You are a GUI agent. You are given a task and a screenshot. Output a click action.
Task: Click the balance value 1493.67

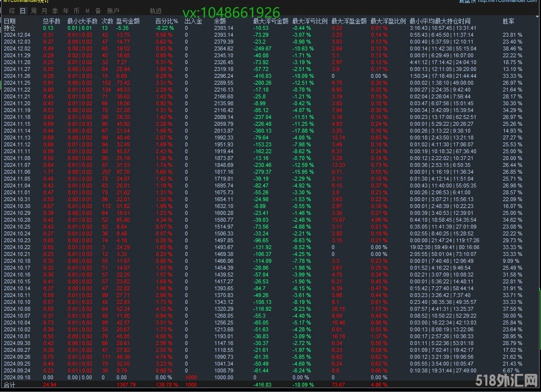pyautogui.click(x=224, y=248)
